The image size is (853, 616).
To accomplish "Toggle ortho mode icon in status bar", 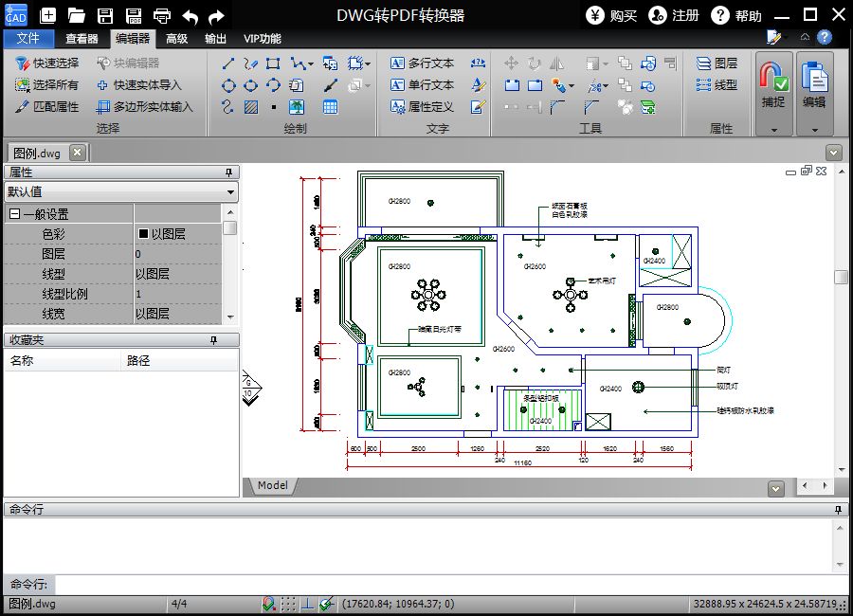I will pos(307,604).
